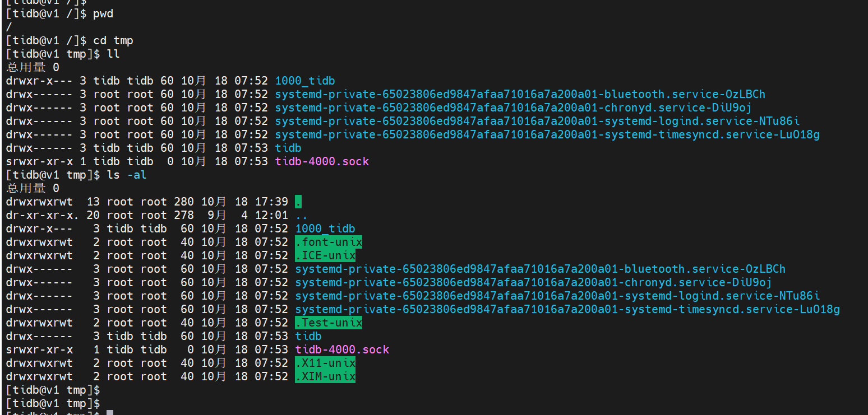
Task: Select the 'ls -al' command text
Action: (128, 175)
